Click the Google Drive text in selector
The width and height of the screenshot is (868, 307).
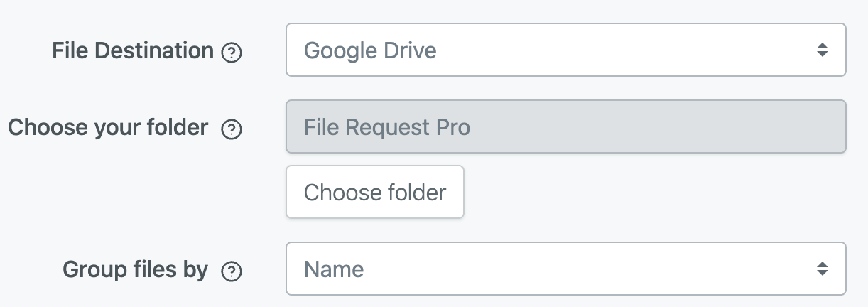click(370, 50)
